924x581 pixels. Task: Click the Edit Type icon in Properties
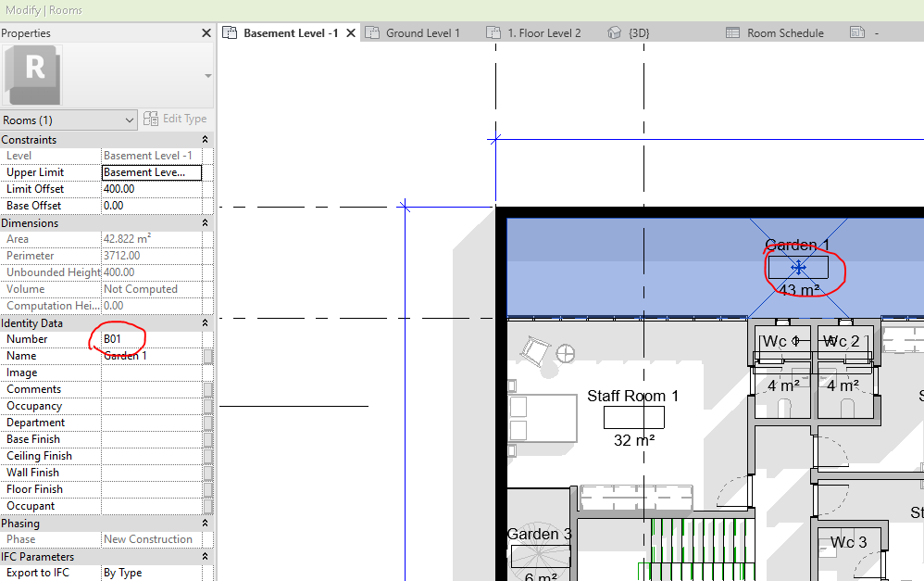150,119
